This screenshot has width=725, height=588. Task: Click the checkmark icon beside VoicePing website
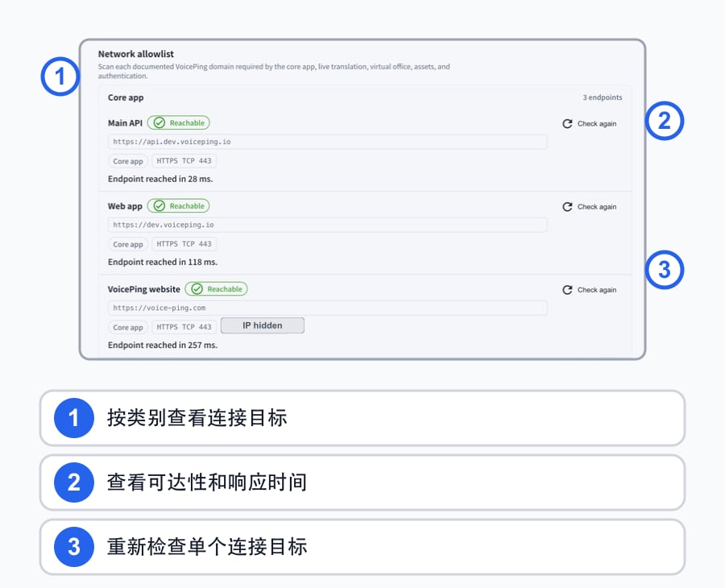coord(197,289)
